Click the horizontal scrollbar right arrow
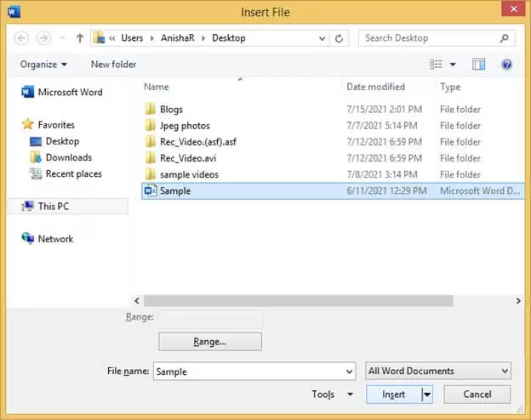Viewport: 531px width, 420px height. tap(518, 300)
